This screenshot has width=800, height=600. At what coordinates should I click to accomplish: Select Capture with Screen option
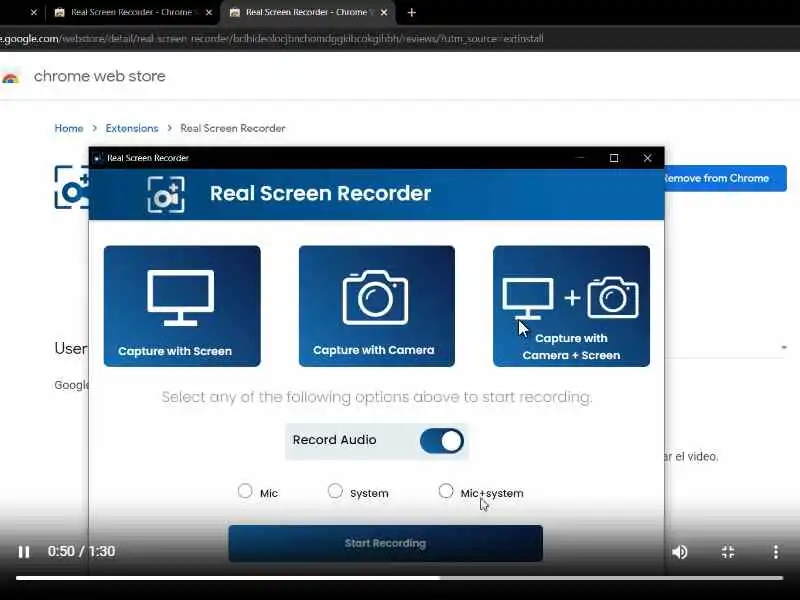[182, 306]
